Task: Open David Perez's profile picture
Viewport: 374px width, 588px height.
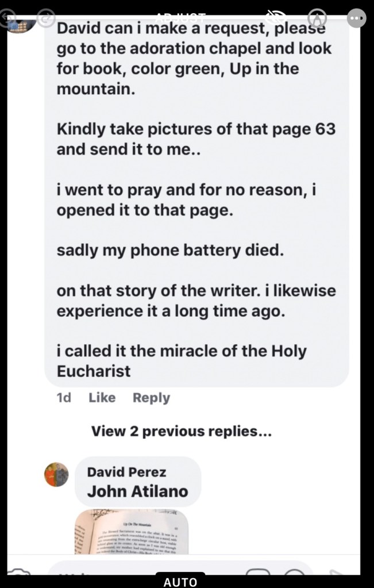Action: pyautogui.click(x=56, y=475)
